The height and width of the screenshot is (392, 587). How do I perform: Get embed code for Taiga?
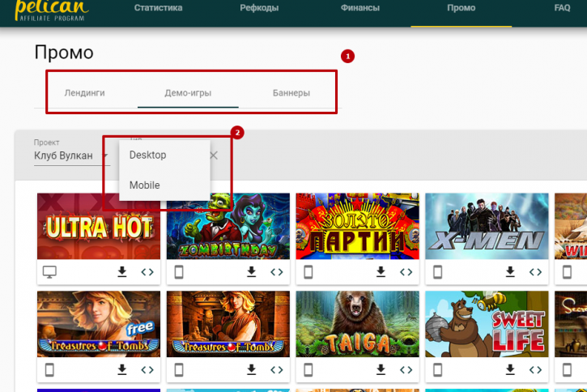point(406,370)
